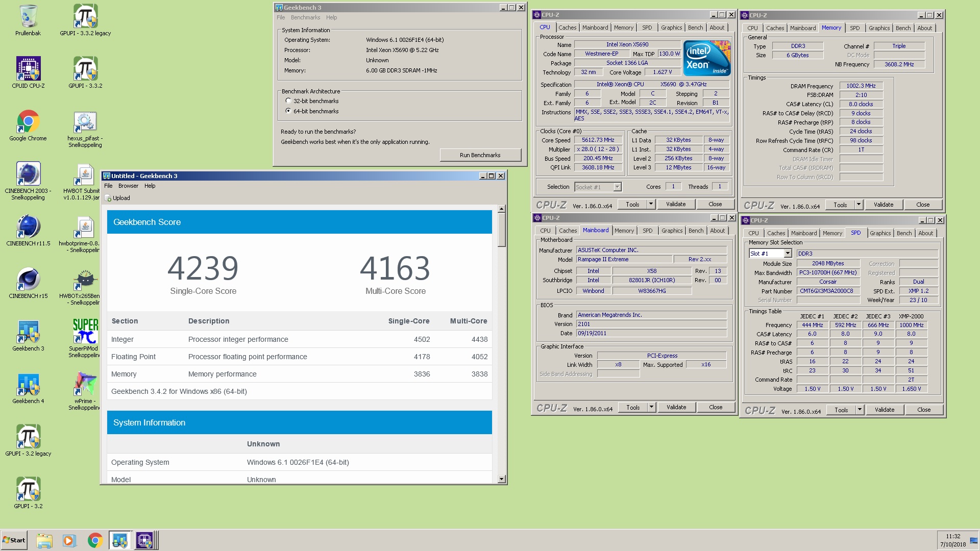Click the Intel Xeon inside logo
Image resolution: width=980 pixels, height=551 pixels.
(707, 58)
